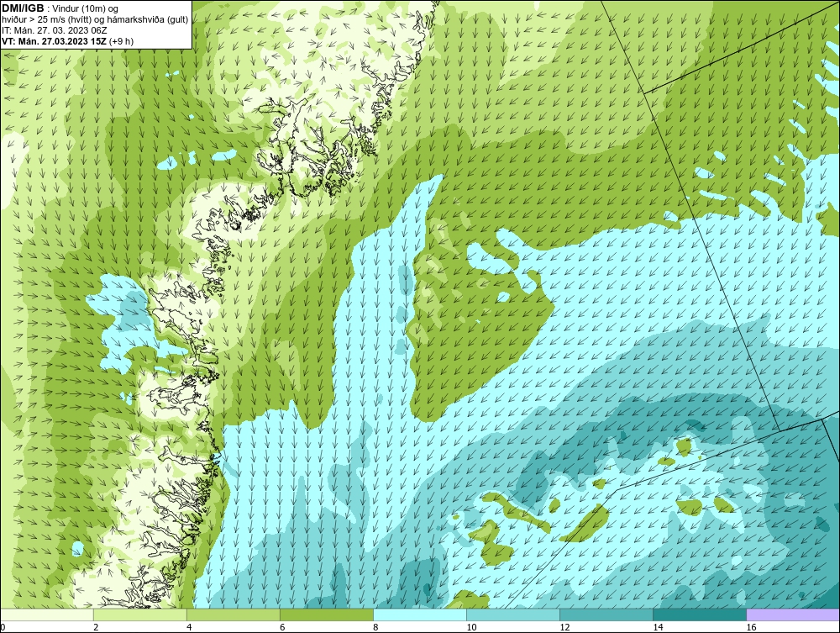This screenshot has height=633, width=840.
Task: Click the legend scale value '6'
Action: point(282,627)
